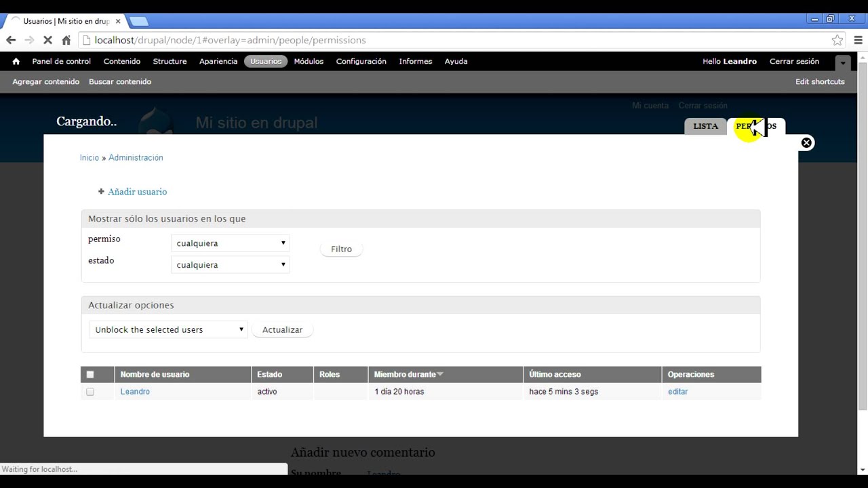
Task: Click the Actualizar button
Action: click(282, 329)
